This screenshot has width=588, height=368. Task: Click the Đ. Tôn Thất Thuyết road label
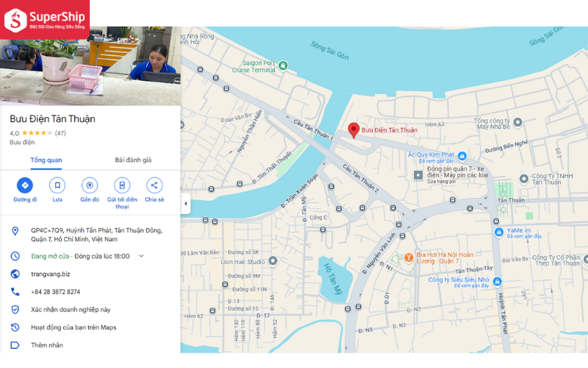coord(271,168)
